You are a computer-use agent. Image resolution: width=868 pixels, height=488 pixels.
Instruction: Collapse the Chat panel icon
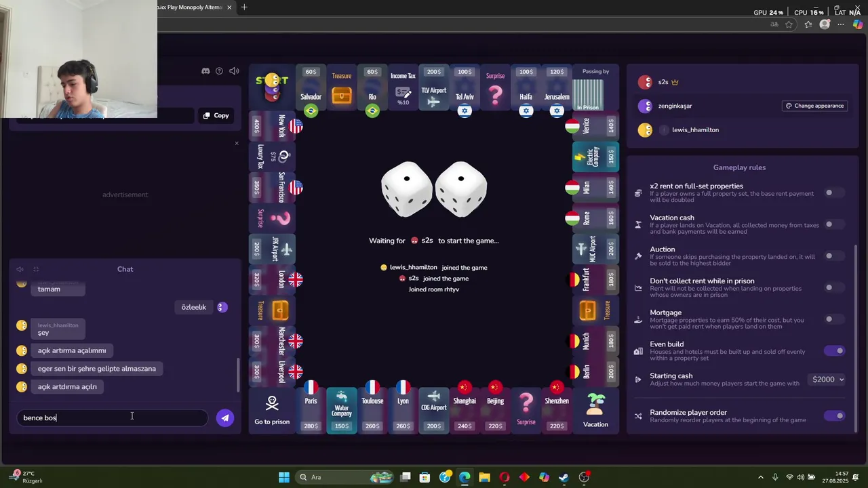click(x=36, y=269)
